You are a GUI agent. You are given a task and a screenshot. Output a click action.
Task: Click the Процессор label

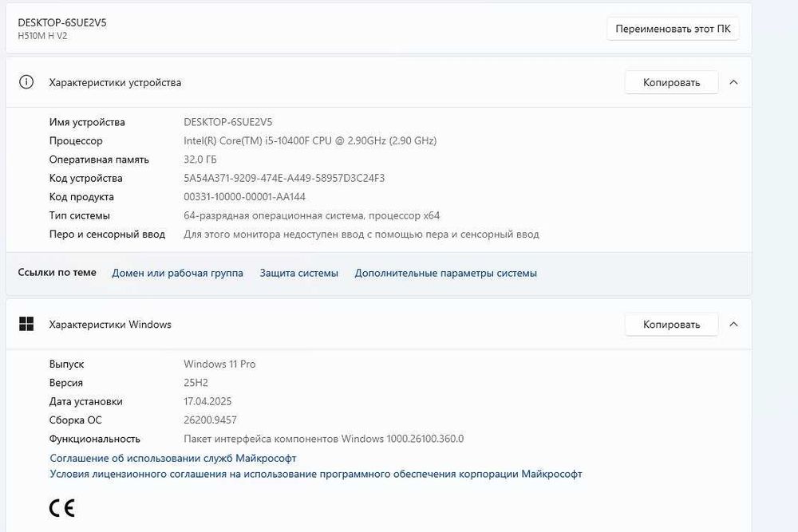tap(76, 141)
